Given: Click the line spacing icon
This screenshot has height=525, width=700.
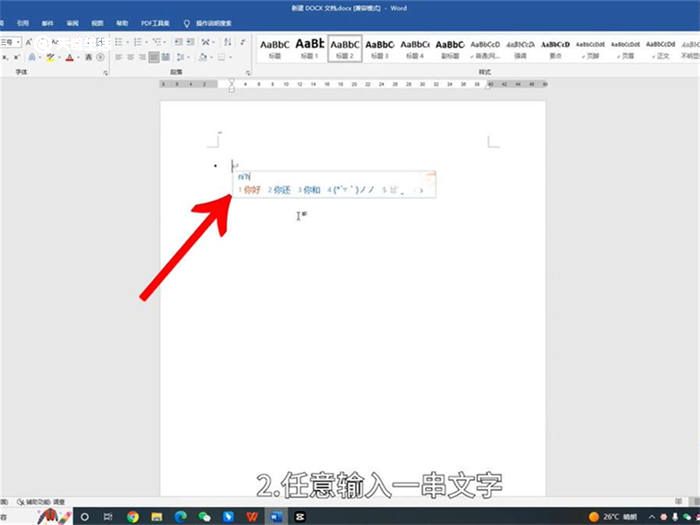Looking at the screenshot, I should click(180, 57).
